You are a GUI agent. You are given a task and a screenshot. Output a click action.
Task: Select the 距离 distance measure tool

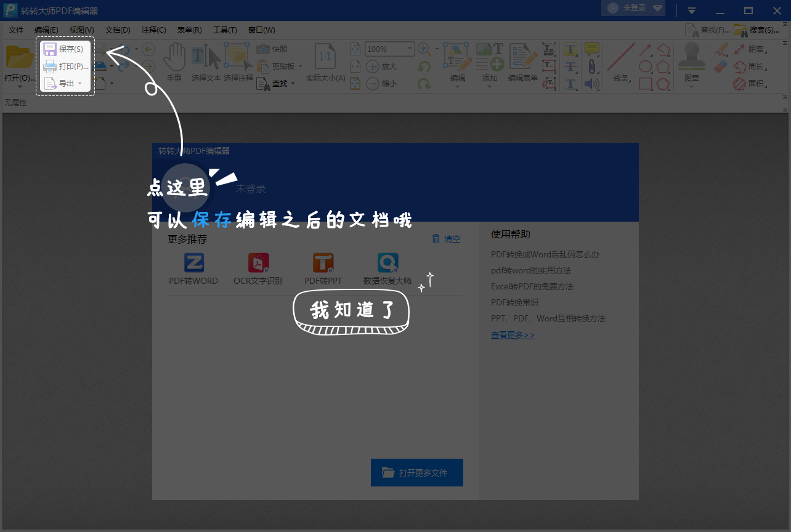pos(750,49)
